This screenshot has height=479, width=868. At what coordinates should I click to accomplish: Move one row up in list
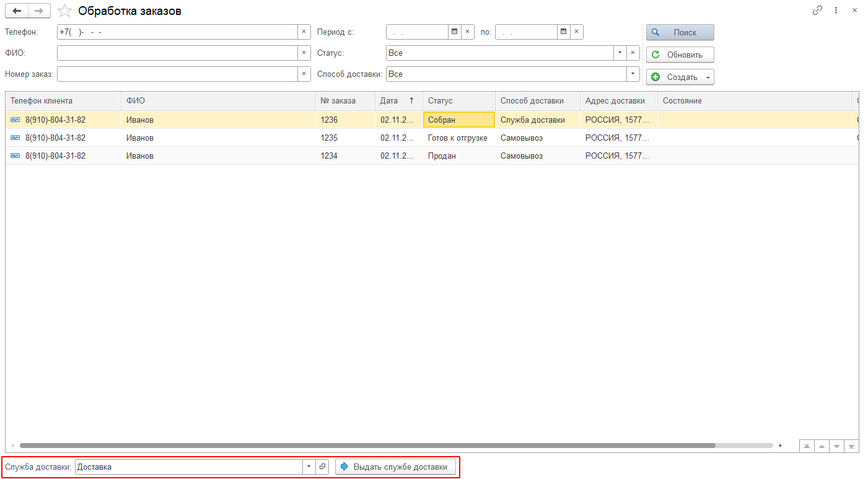tap(822, 446)
